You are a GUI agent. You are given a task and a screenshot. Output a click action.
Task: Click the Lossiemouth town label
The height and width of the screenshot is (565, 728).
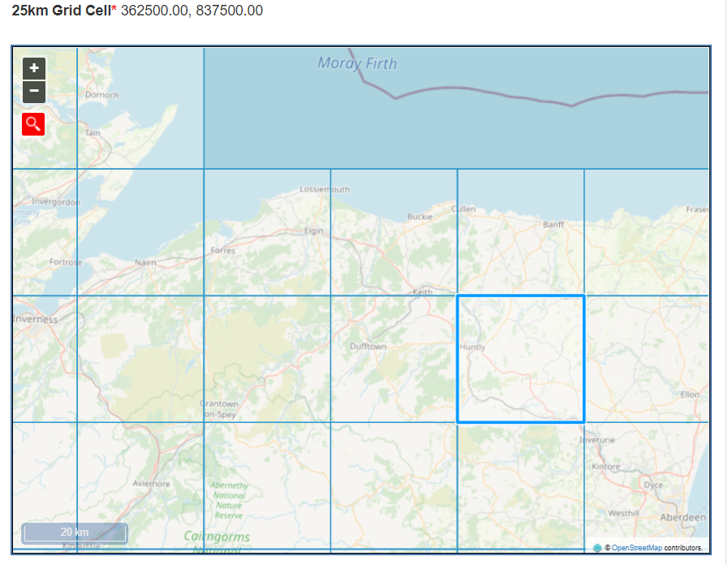point(325,189)
